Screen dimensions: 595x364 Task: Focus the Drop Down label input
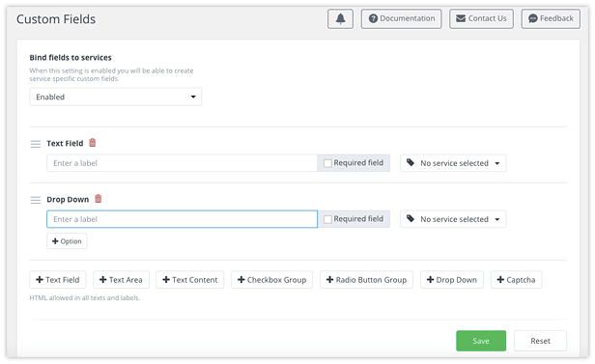tap(182, 219)
